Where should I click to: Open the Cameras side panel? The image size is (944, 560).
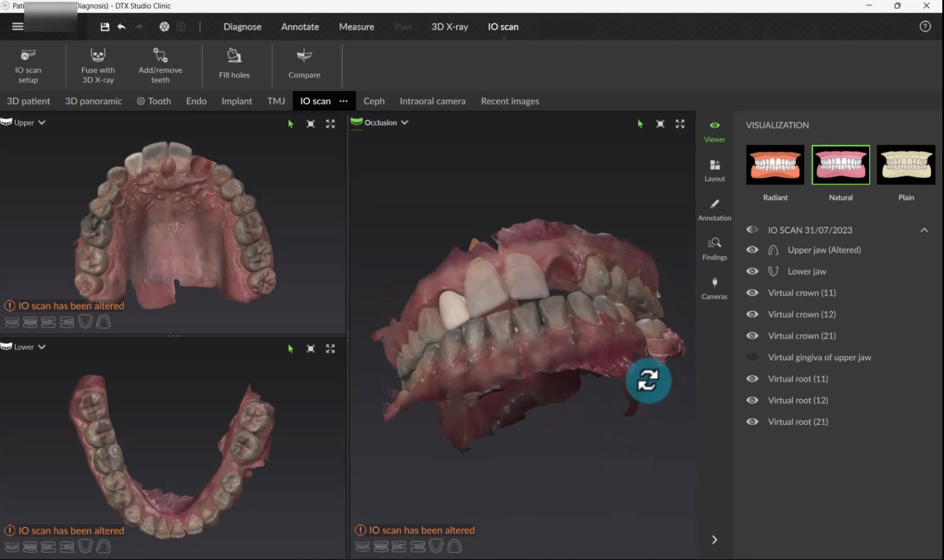[x=715, y=289]
